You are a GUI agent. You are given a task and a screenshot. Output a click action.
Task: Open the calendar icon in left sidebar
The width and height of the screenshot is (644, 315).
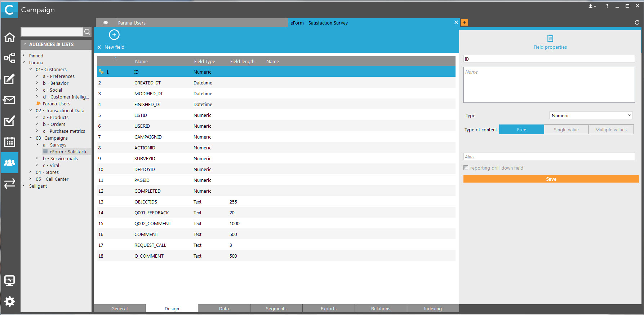click(x=10, y=142)
